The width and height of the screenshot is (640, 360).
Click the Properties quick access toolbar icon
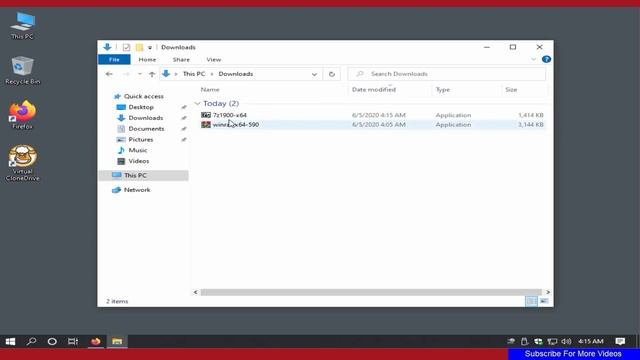coord(126,47)
